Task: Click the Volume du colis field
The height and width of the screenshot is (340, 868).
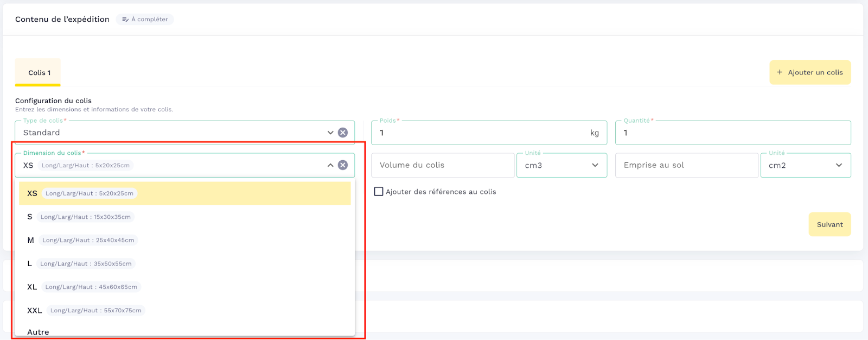Action: click(442, 165)
